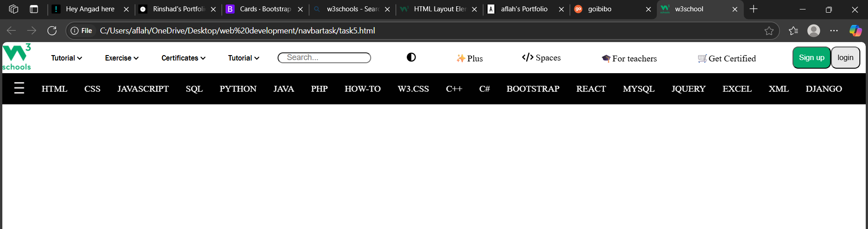The image size is (868, 229).
Task: Open the tab actions menu icon
Action: (x=34, y=9)
